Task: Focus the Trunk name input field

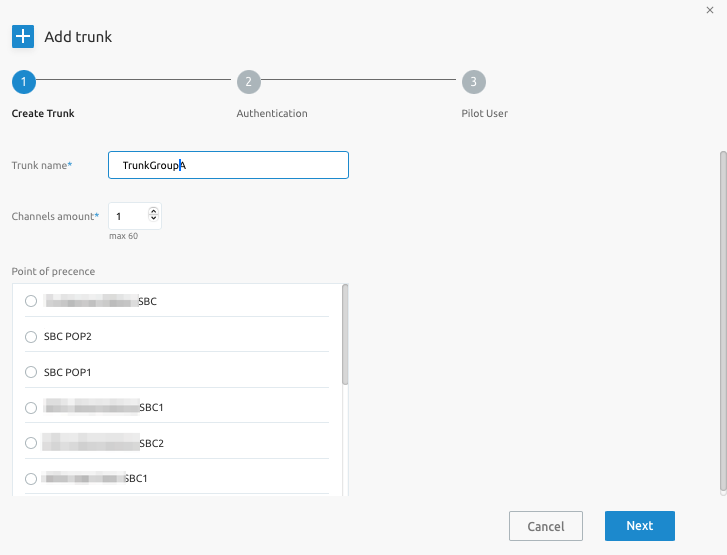Action: [x=228, y=165]
